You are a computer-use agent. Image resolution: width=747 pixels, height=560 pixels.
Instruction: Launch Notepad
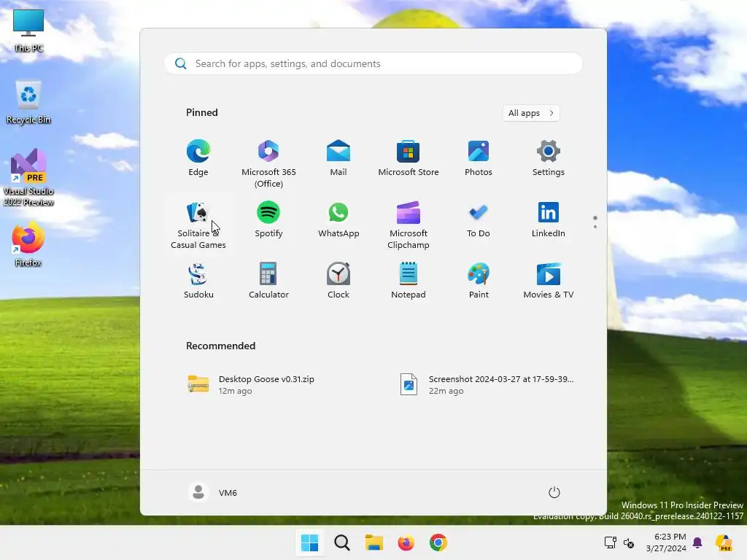pos(409,281)
